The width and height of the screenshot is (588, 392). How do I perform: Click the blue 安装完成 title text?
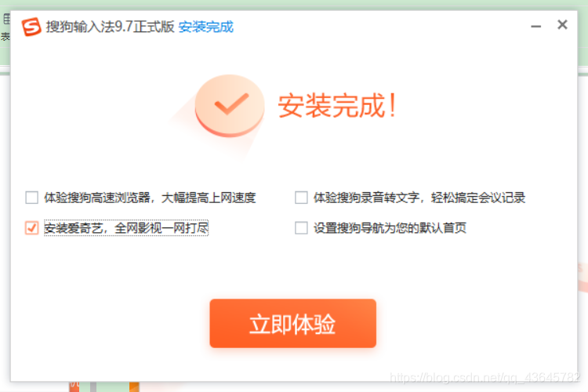click(x=206, y=27)
